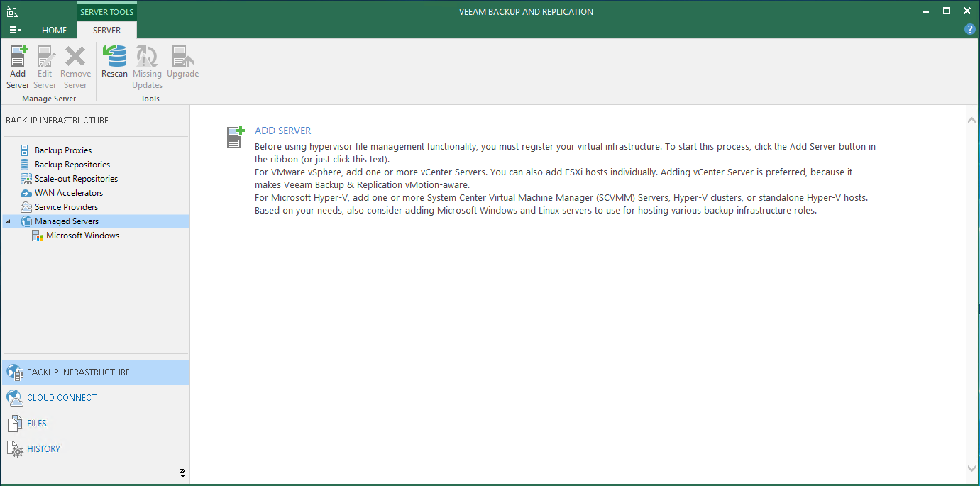The image size is (980, 486).
Task: Click the scroll up arrow in content pane
Action: coord(971,121)
